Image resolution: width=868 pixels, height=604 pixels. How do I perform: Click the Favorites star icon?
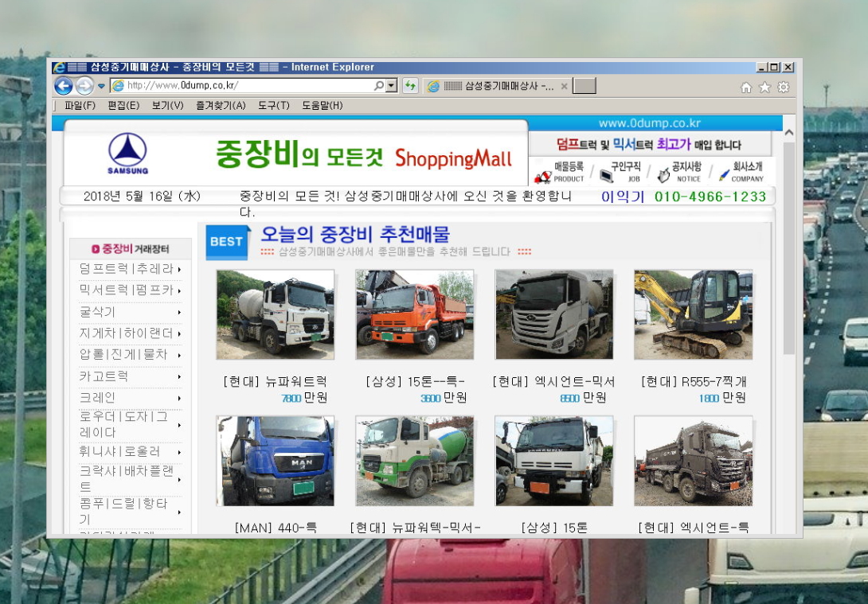(764, 88)
